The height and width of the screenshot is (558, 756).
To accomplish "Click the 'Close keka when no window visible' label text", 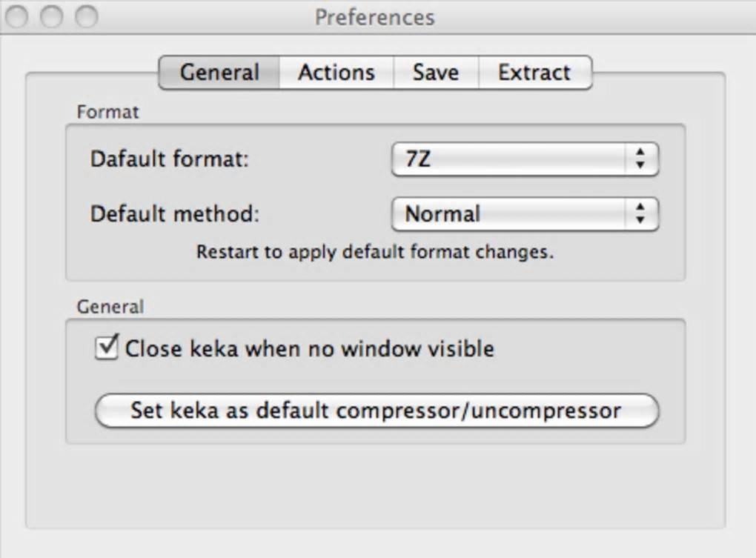I will coord(309,348).
